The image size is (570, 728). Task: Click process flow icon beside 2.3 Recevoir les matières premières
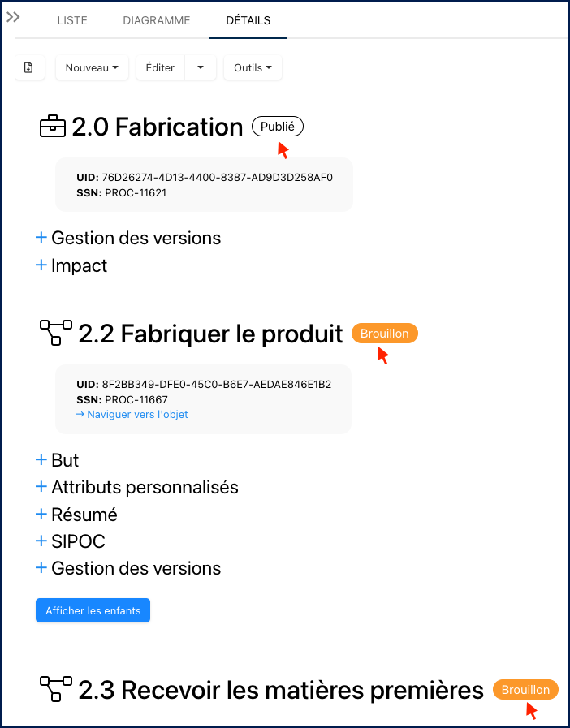point(55,690)
